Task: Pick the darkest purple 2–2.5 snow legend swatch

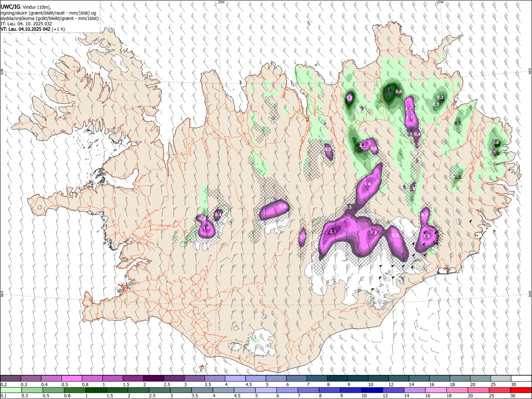Action: pos(153,379)
